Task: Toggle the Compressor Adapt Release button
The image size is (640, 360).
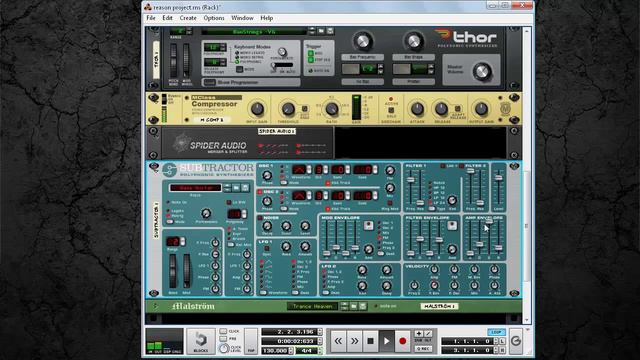Action: 458,109
